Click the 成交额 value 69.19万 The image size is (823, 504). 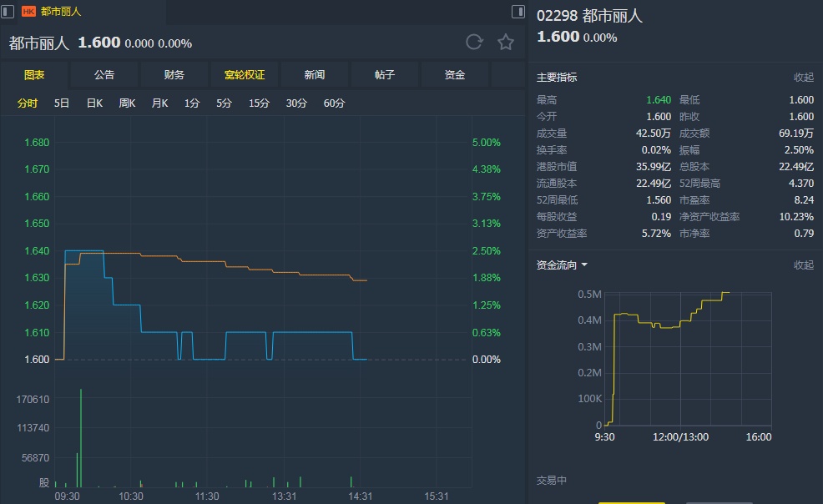[x=796, y=134]
